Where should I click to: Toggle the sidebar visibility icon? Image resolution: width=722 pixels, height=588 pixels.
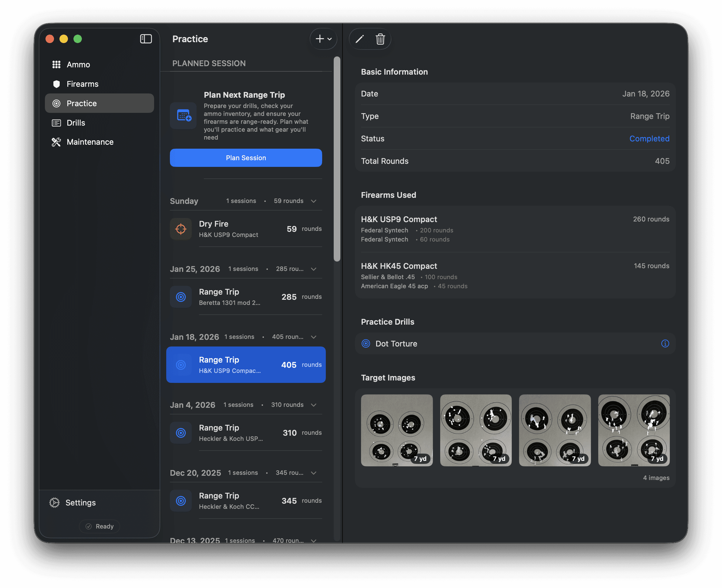tap(146, 39)
